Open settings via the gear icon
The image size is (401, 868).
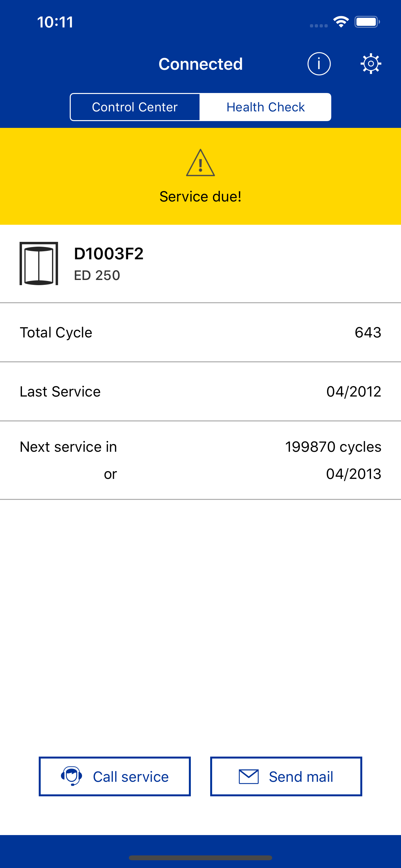tap(371, 64)
